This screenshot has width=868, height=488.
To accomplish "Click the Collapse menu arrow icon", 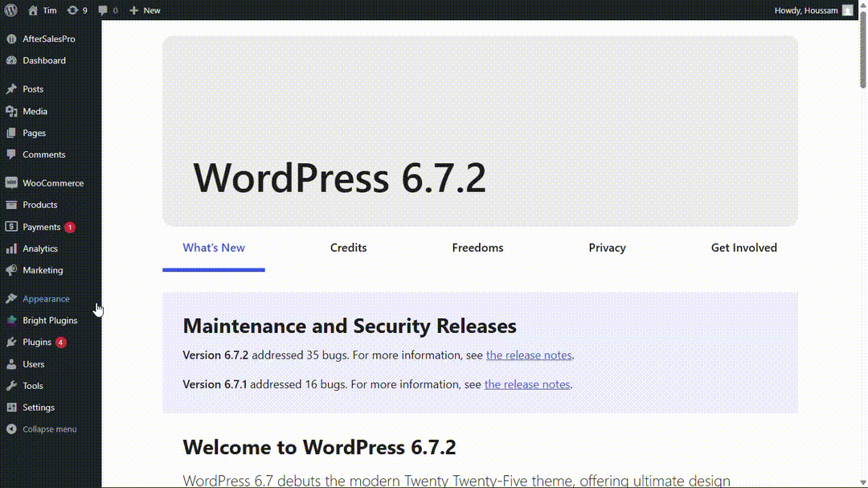I will tap(11, 429).
